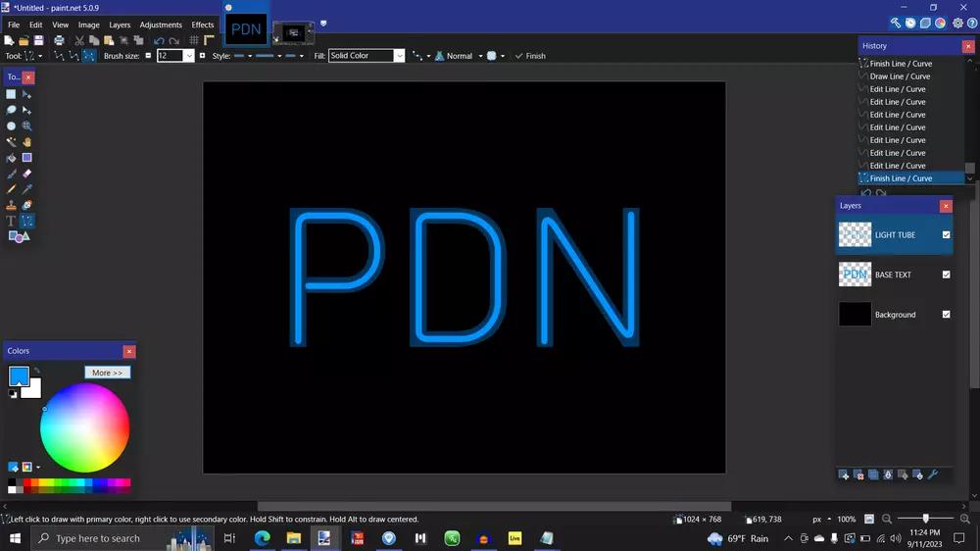Select the Magic Wand tool
The height and width of the screenshot is (551, 980).
(11, 142)
